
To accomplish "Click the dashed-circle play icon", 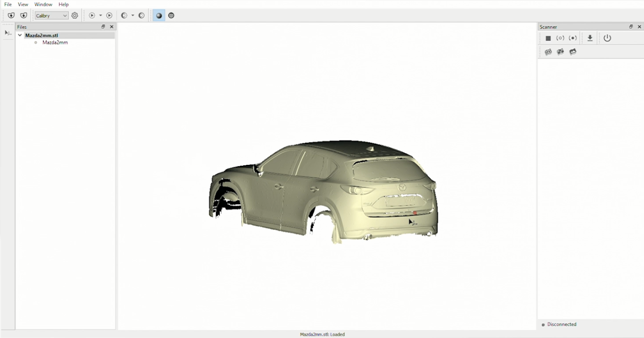I will point(92,16).
